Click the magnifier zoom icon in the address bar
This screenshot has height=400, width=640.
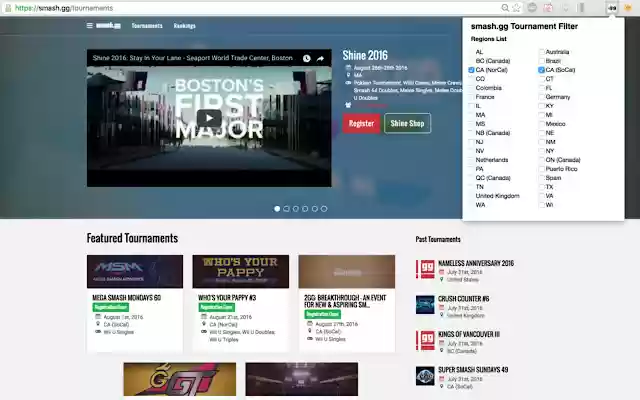(505, 8)
